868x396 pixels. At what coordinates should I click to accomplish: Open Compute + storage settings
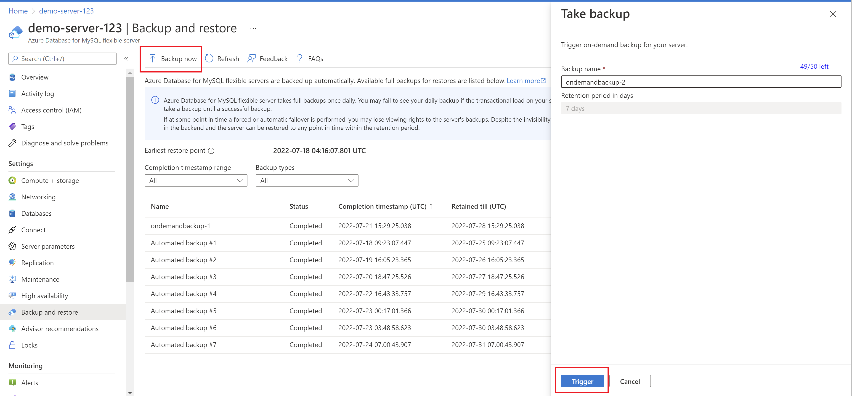pyautogui.click(x=50, y=180)
